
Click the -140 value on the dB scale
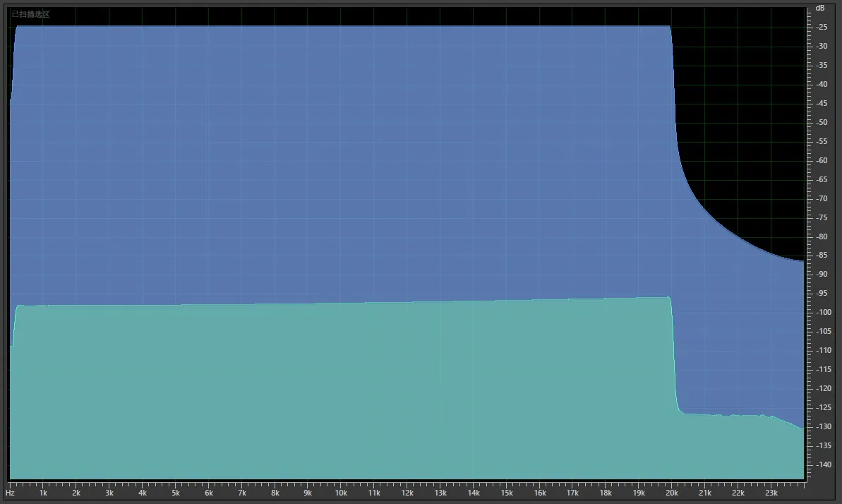824,464
